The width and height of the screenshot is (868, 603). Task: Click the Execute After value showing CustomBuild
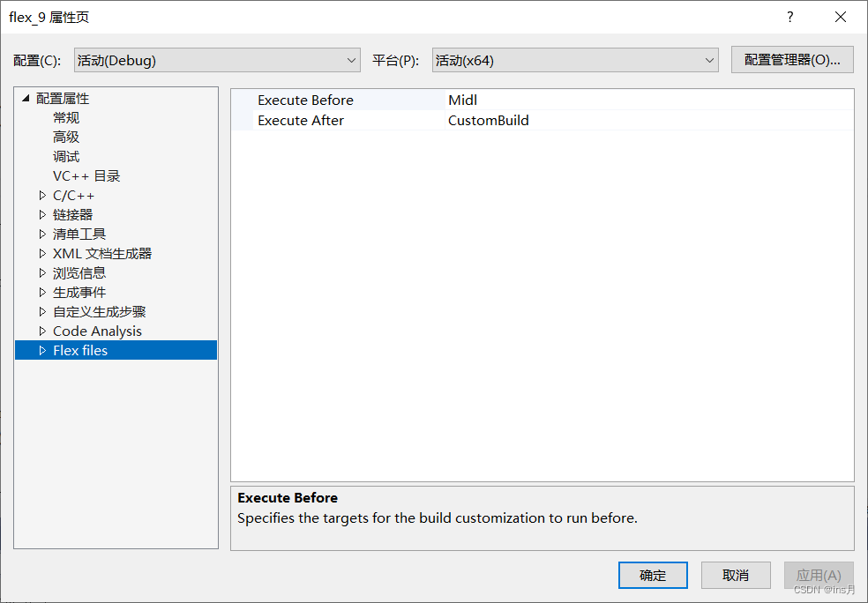pyautogui.click(x=488, y=121)
